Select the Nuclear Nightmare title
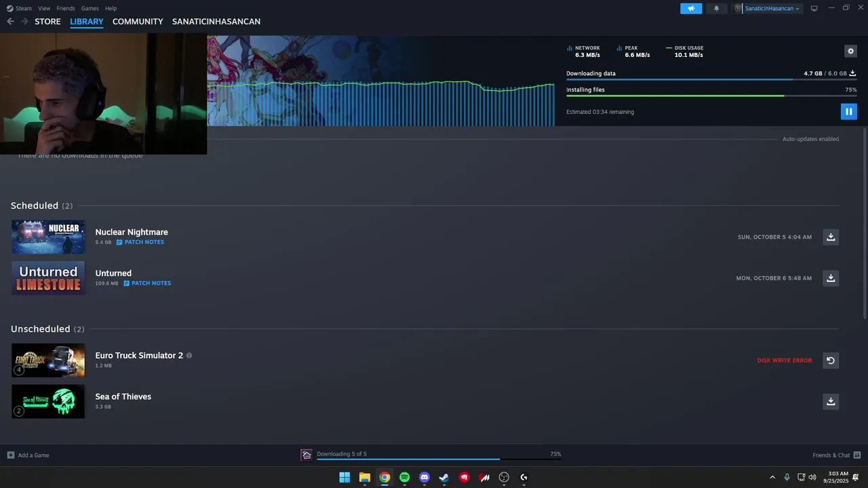This screenshot has height=488, width=868. [132, 232]
